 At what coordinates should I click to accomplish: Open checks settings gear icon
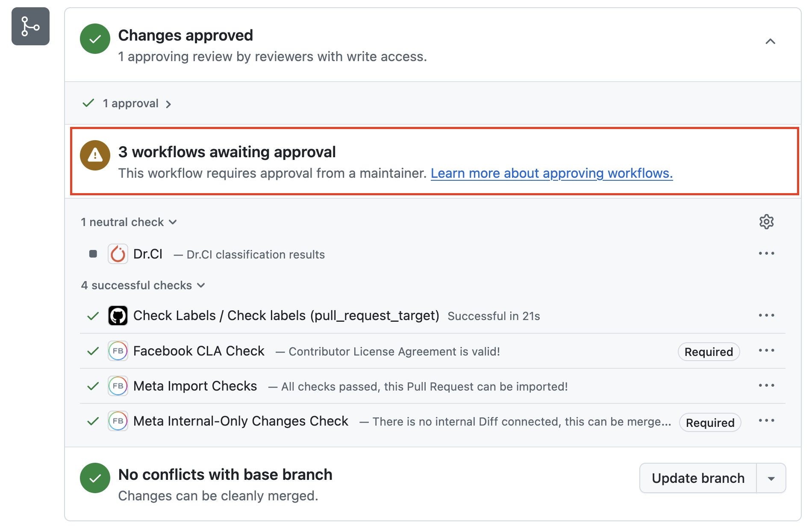tap(766, 222)
